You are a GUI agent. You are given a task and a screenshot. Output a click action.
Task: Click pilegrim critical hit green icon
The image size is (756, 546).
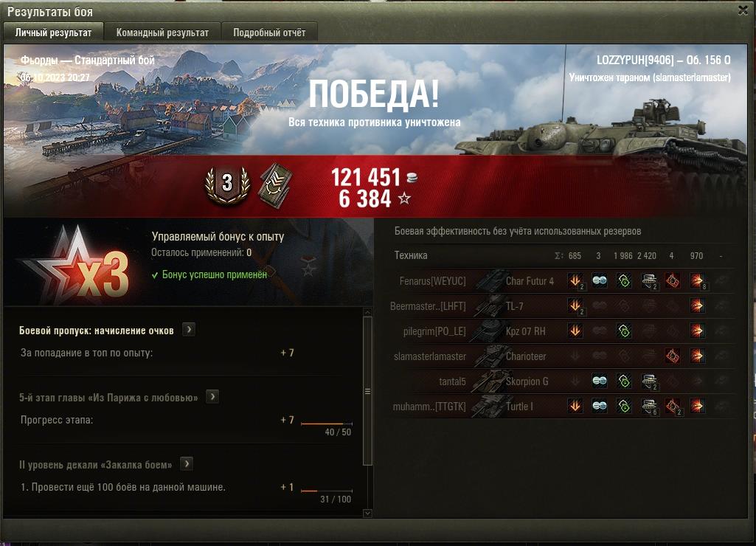624,331
